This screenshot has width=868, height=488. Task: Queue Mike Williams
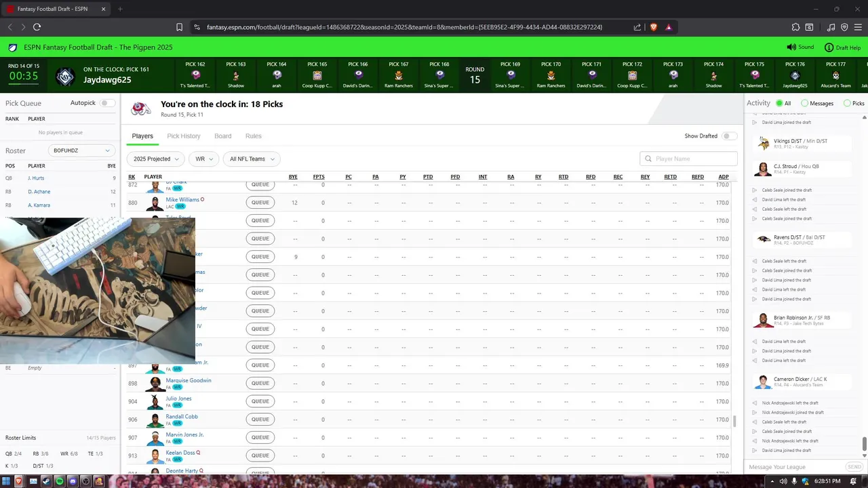[x=260, y=203]
